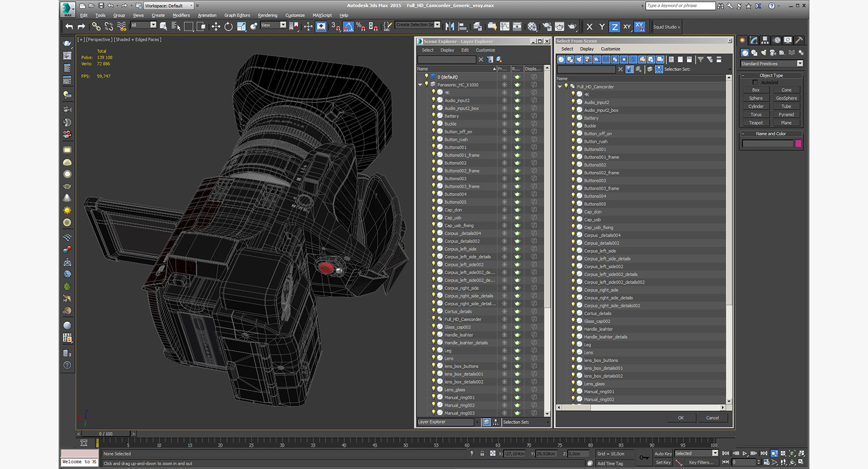Restrict to Z axis button
The image size is (868, 469).
(x=614, y=27)
